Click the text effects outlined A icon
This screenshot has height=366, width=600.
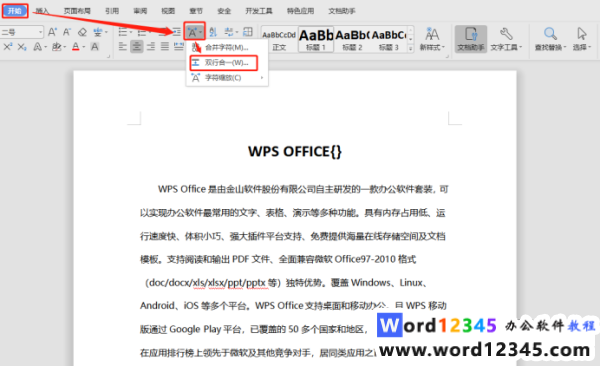coord(38,47)
